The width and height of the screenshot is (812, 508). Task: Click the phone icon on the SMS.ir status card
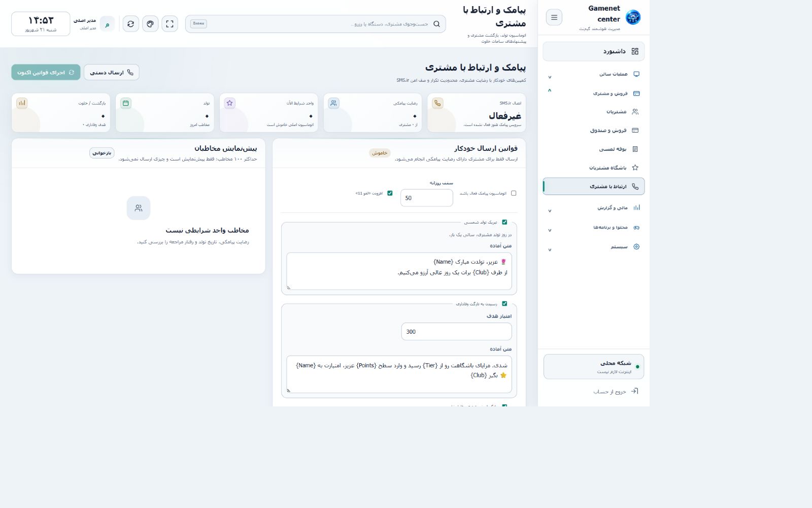[x=437, y=103]
